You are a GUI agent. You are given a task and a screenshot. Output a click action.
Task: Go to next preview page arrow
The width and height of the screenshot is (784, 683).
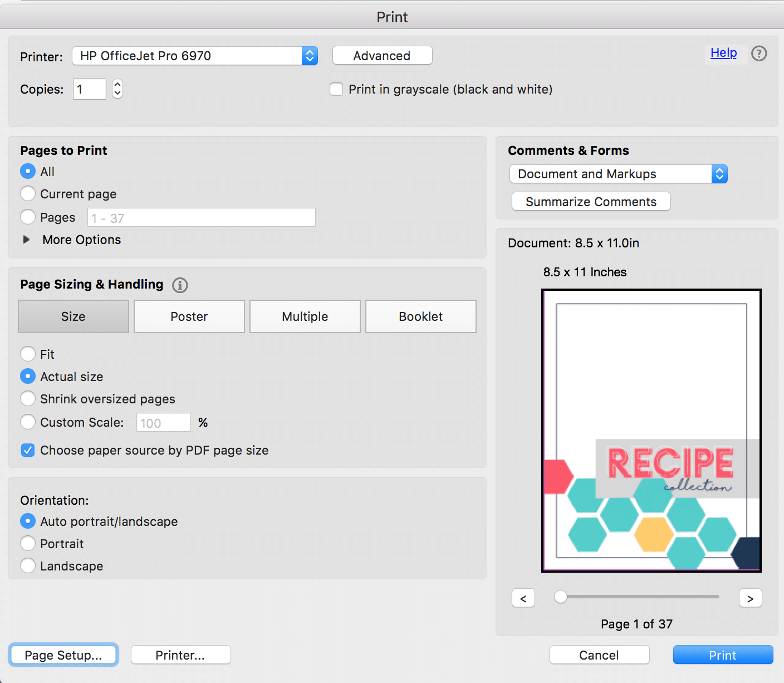click(750, 598)
